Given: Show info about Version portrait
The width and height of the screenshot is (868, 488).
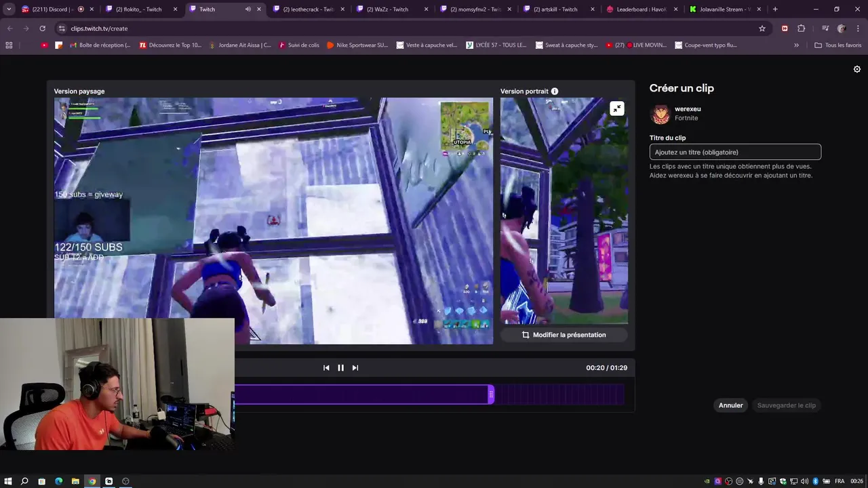Looking at the screenshot, I should 555,91.
